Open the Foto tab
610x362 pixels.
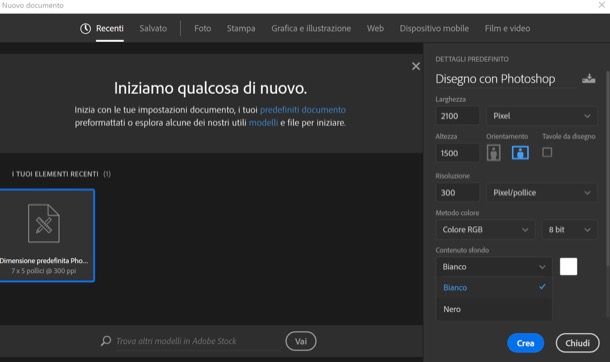click(203, 28)
